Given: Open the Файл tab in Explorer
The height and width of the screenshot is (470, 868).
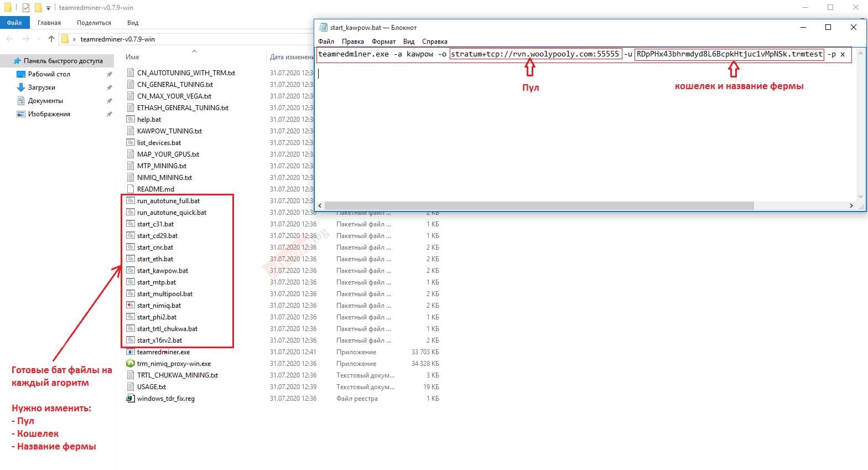Looking at the screenshot, I should tap(14, 23).
